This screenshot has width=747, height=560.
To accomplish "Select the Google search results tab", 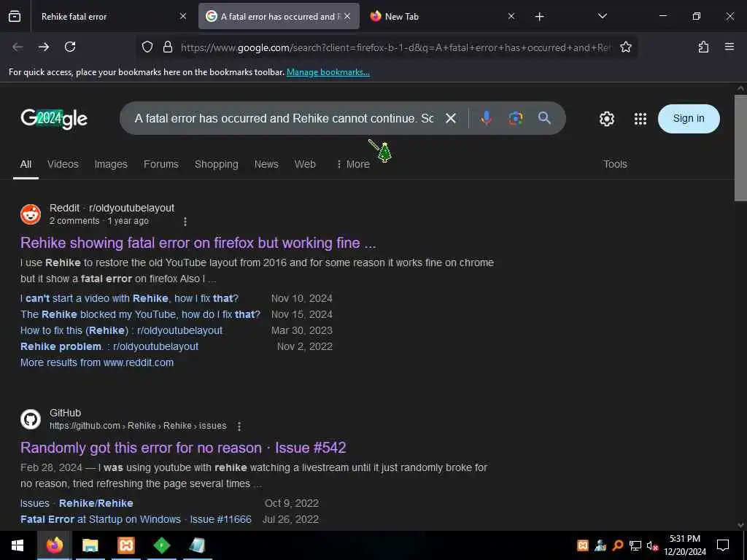I will (x=279, y=16).
